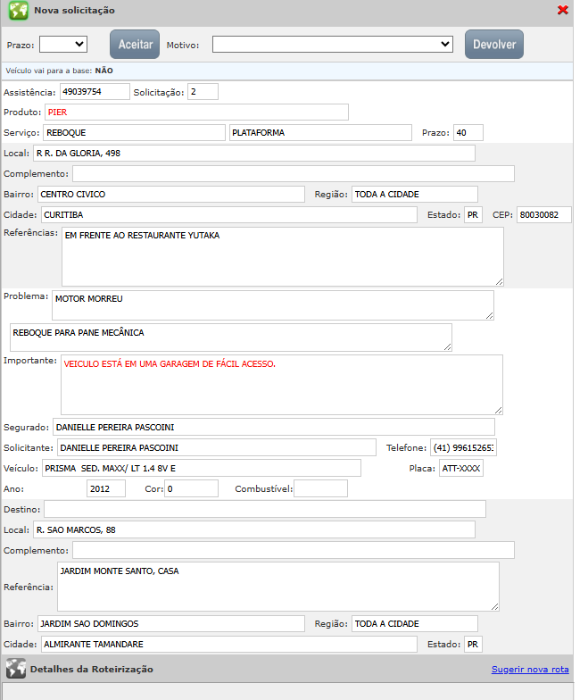The height and width of the screenshot is (700, 588).
Task: Click the destination Complemento field under SAO MARCOS
Action: [293, 550]
